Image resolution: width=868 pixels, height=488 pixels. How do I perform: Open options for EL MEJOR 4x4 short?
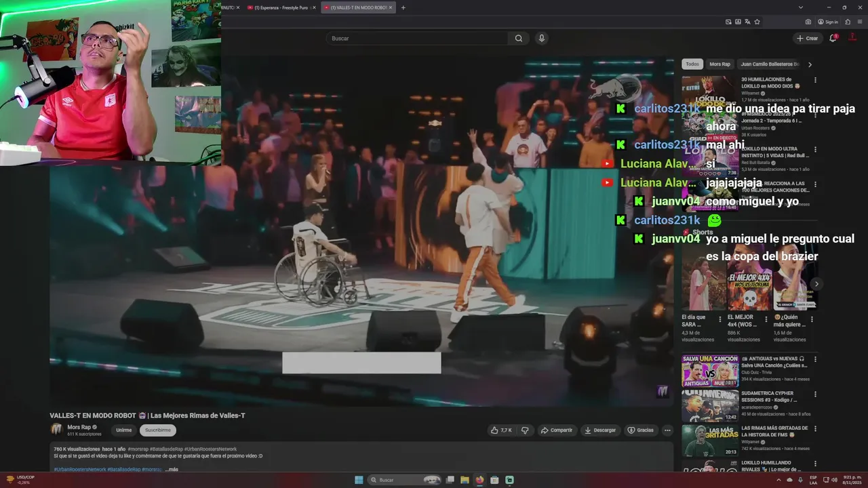tap(766, 319)
